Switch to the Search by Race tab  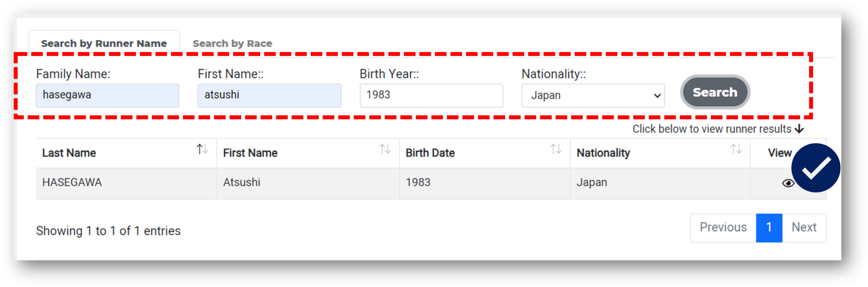tap(232, 43)
